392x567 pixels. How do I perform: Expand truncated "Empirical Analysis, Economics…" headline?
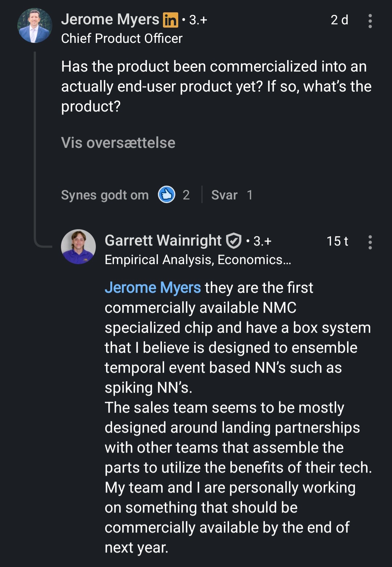[x=198, y=260]
